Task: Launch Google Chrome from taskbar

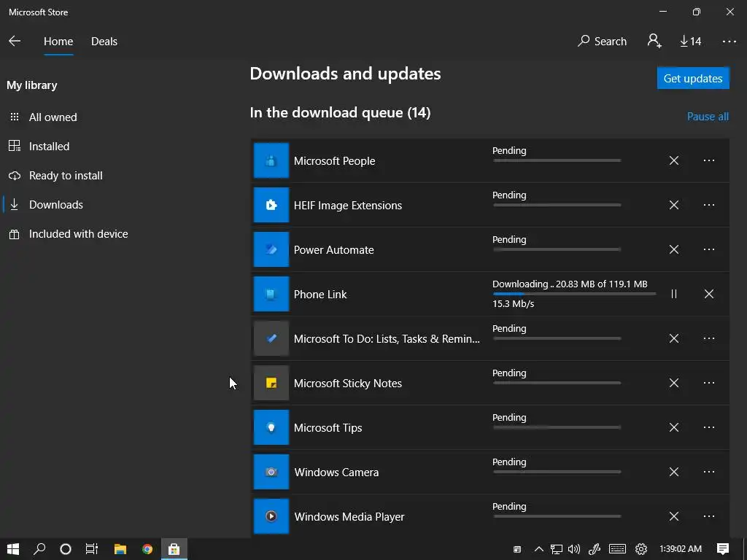Action: click(x=147, y=549)
